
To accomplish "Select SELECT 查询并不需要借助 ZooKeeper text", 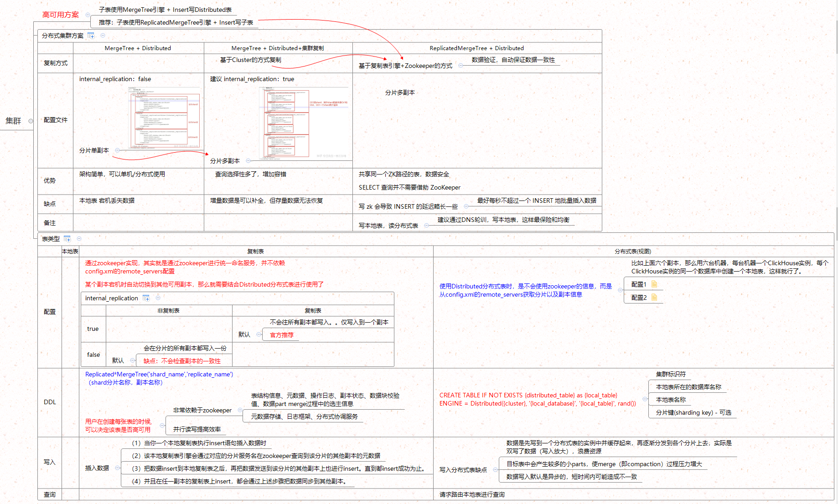I will click(x=409, y=188).
